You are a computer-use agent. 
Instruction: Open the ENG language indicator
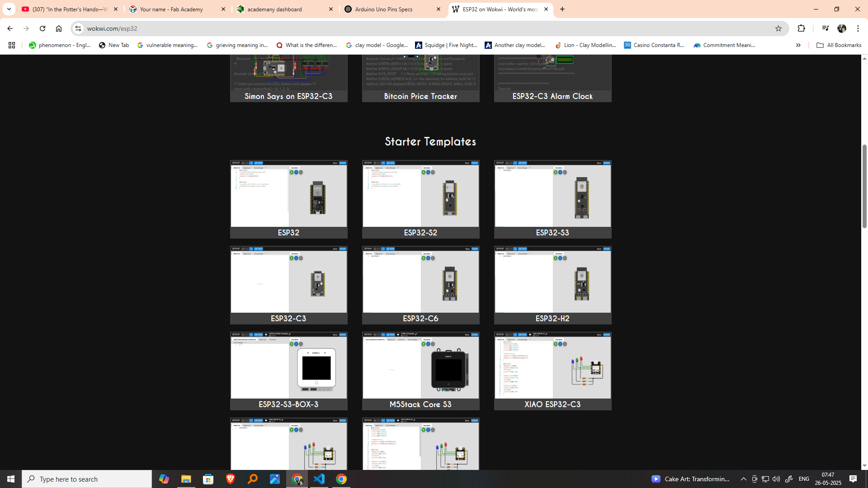(x=804, y=479)
